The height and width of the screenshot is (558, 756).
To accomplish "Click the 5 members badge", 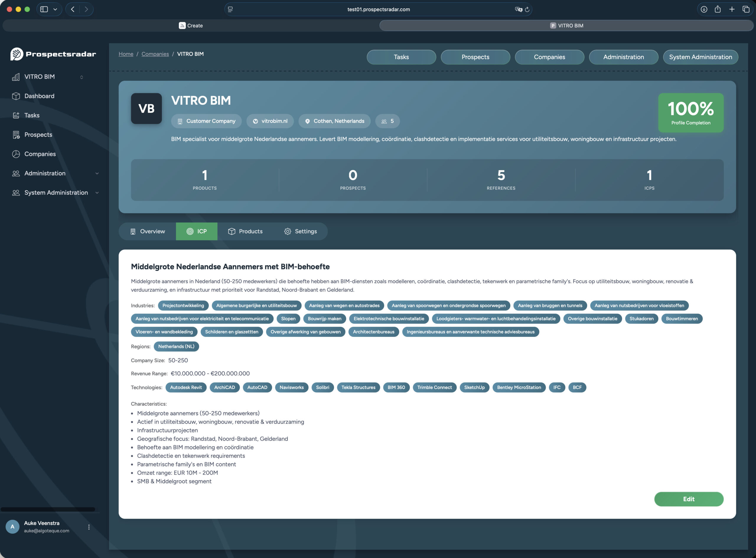I will pos(387,121).
